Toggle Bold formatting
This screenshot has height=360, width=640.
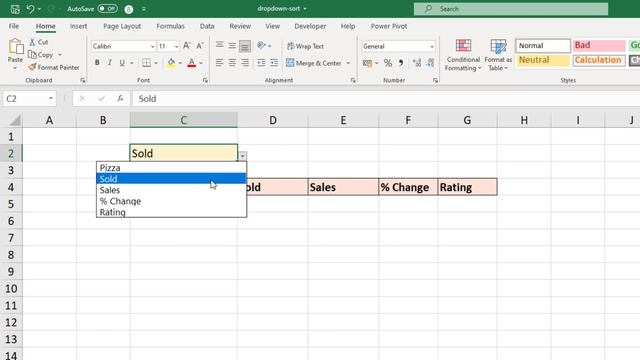pos(97,63)
